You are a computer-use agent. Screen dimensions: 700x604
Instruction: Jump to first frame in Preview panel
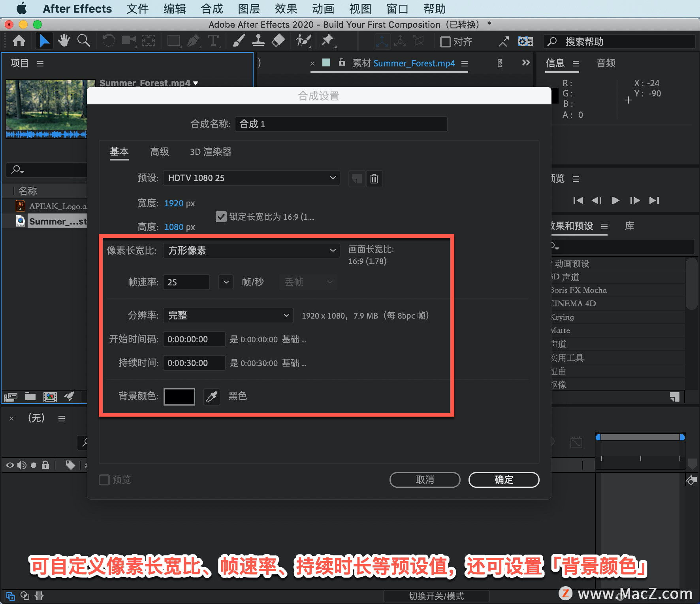click(x=578, y=200)
